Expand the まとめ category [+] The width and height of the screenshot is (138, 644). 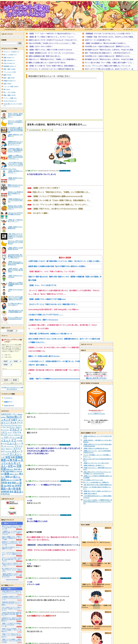(x=15, y=101)
